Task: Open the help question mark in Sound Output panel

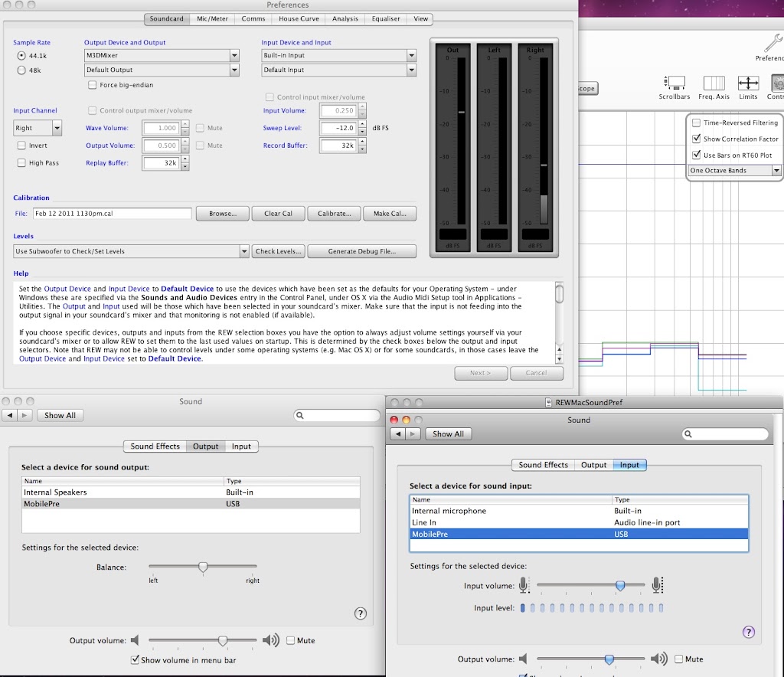Action: pyautogui.click(x=360, y=613)
